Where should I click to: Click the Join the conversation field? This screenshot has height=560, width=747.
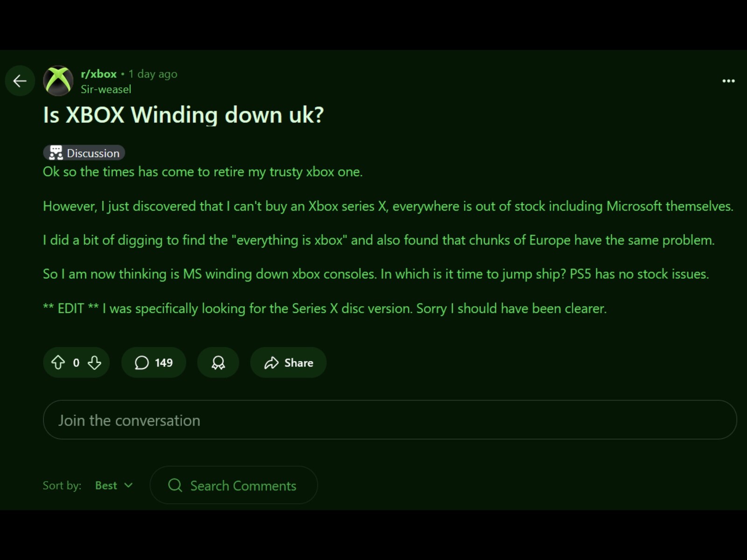click(389, 420)
